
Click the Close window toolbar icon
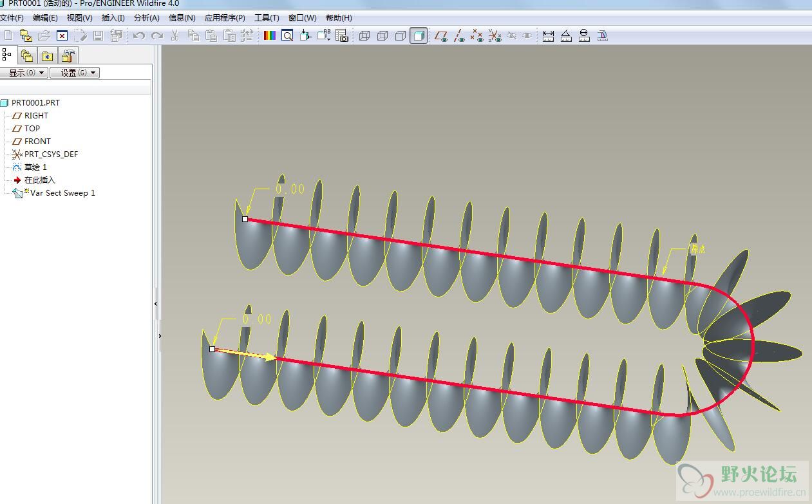(x=62, y=35)
